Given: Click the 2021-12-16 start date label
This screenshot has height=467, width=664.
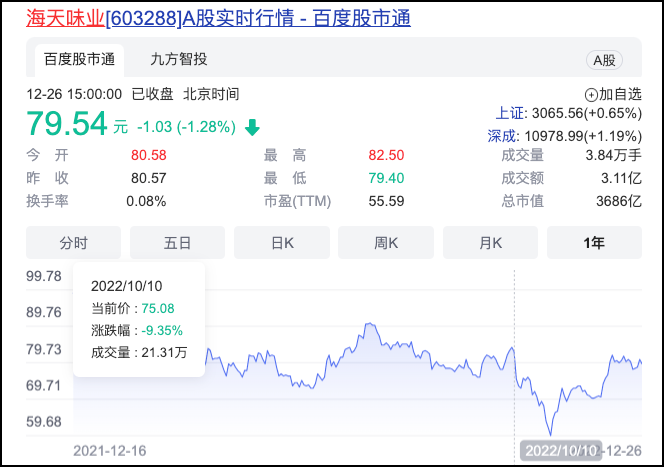Looking at the screenshot, I should coord(110,451).
